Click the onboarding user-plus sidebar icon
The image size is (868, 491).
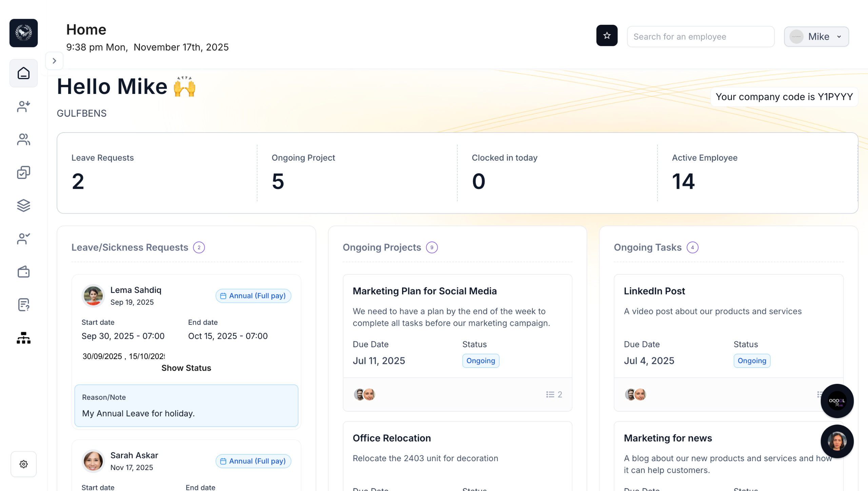(x=23, y=106)
